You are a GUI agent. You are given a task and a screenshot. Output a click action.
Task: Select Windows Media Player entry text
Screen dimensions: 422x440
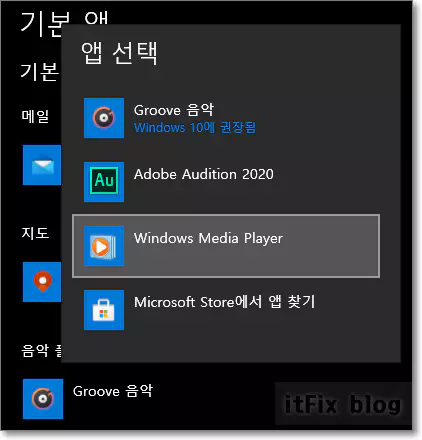(208, 238)
